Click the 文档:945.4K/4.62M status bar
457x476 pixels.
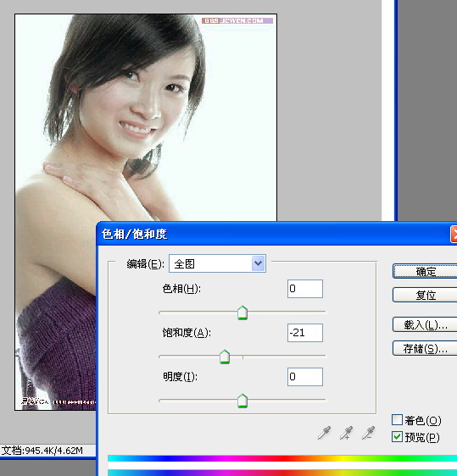tap(42, 451)
